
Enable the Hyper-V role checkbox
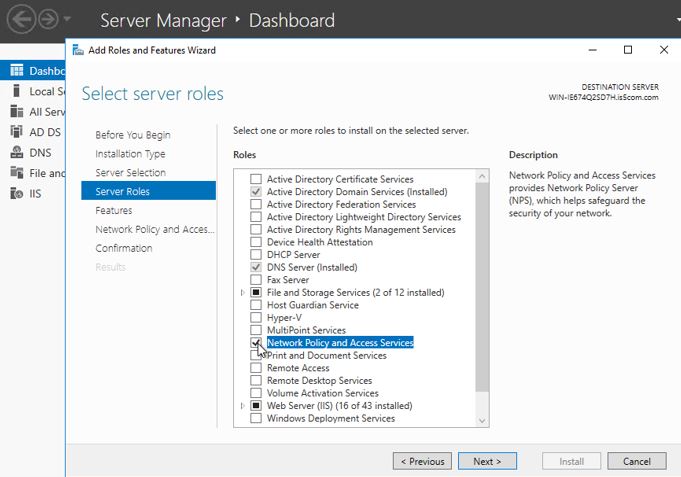coord(256,318)
